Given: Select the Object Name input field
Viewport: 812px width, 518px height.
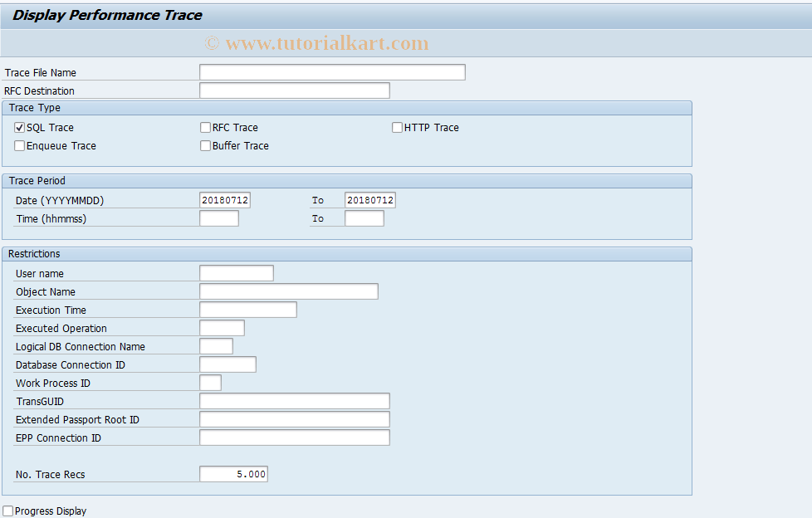Looking at the screenshot, I should click(x=287, y=291).
